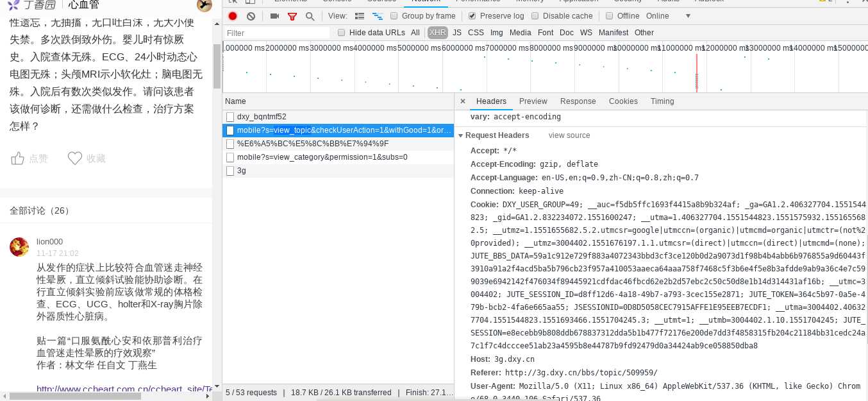Select the %E6%A5%BC%E5%8C%BB request

(x=338, y=144)
